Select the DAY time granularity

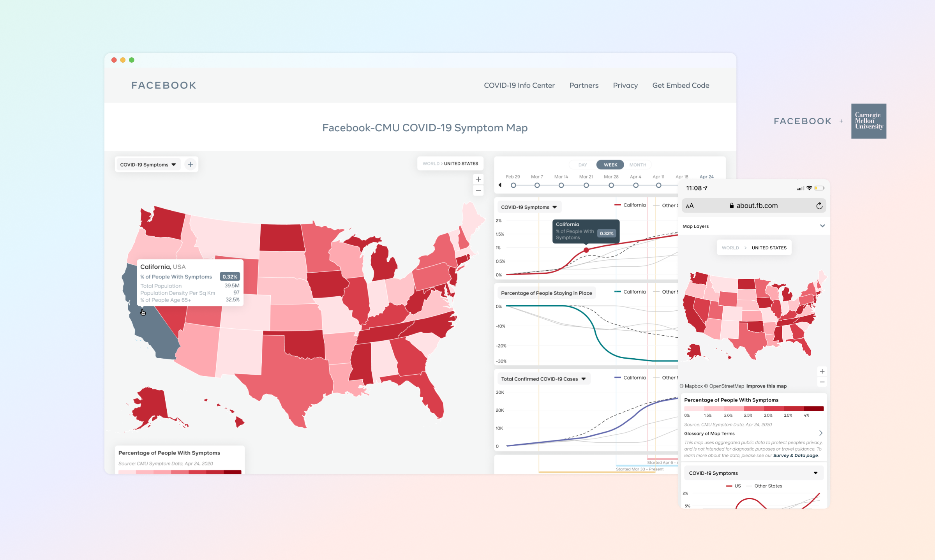[x=582, y=165]
